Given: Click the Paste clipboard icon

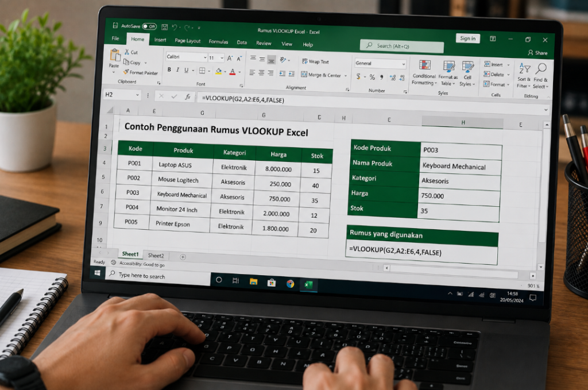Looking at the screenshot, I should coord(115,56).
